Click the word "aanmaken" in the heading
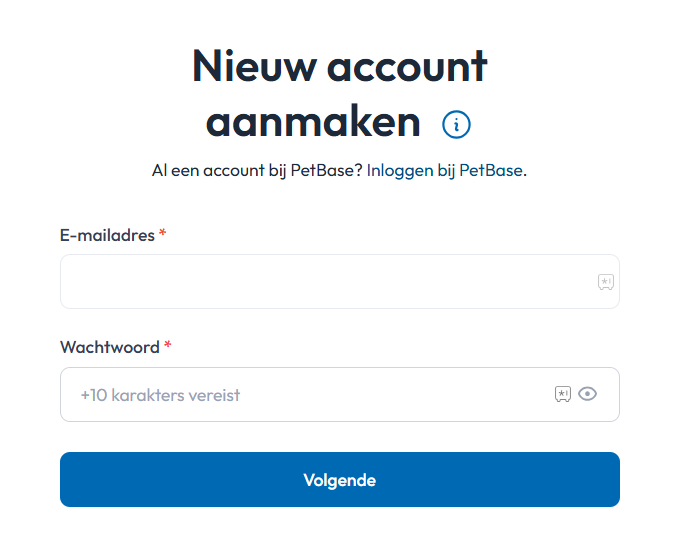The height and width of the screenshot is (536, 681). pos(313,123)
